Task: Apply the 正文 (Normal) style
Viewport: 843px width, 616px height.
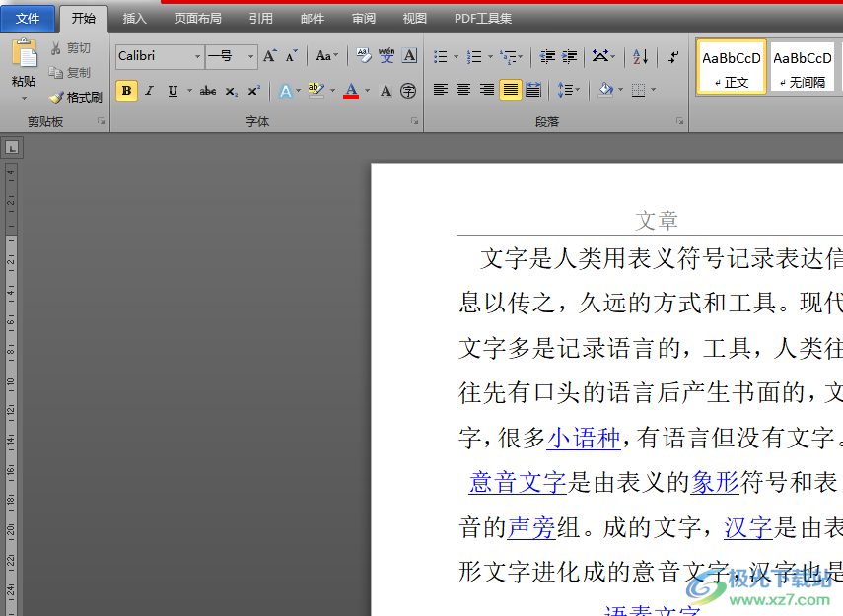Action: pos(732,67)
